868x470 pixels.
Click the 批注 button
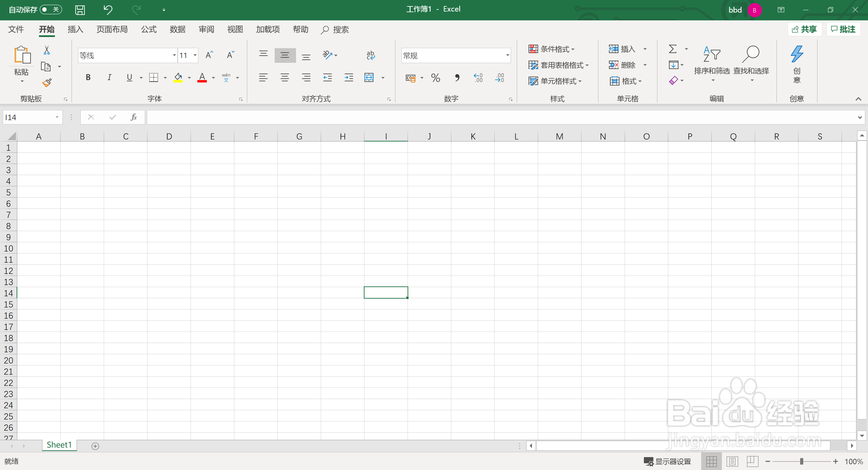point(843,30)
